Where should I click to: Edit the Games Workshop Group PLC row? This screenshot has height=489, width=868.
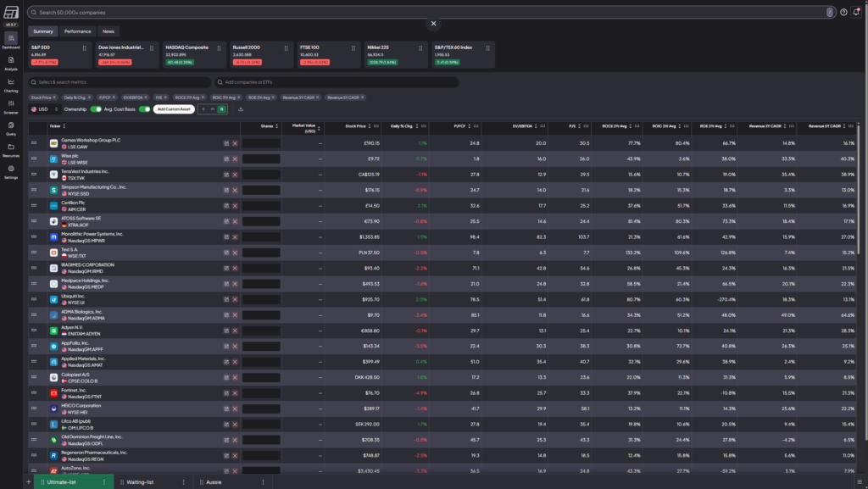coord(226,143)
